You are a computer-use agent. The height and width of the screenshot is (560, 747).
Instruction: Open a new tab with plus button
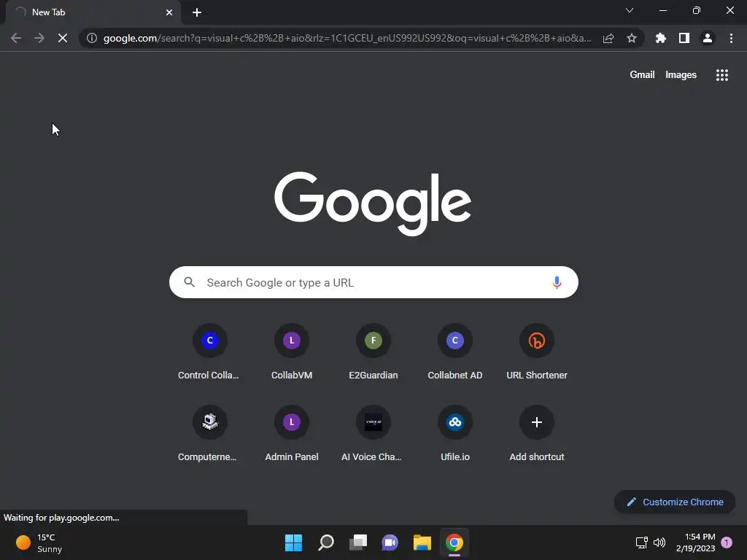pos(197,12)
